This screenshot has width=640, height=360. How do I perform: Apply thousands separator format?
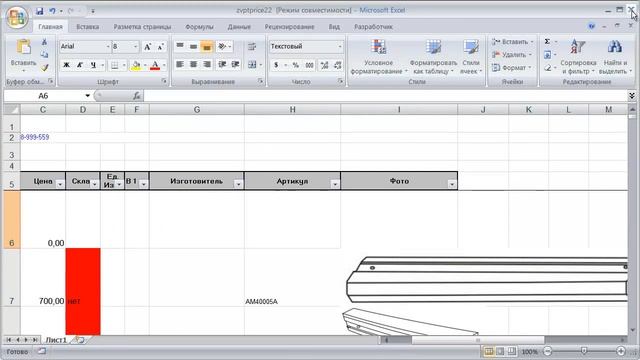click(x=309, y=65)
